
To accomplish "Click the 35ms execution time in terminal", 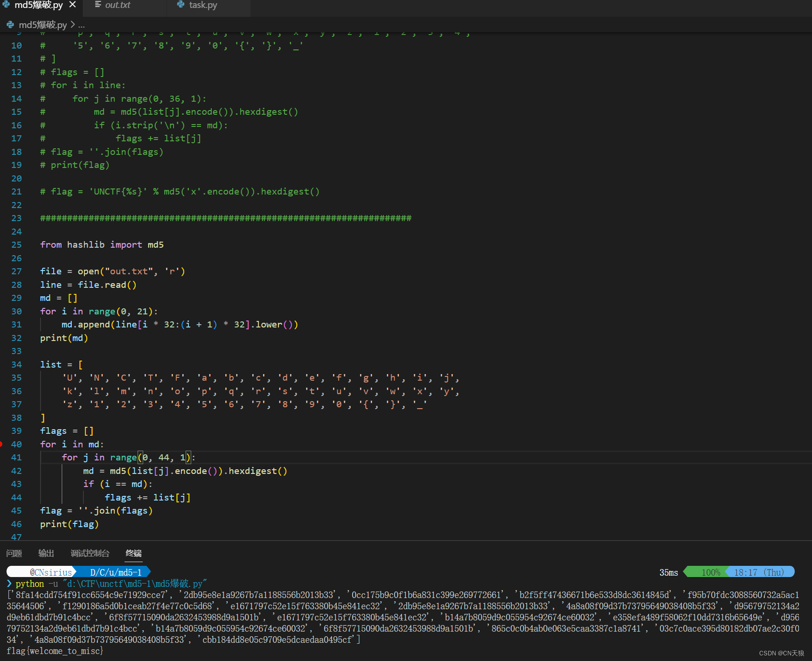I will (668, 572).
